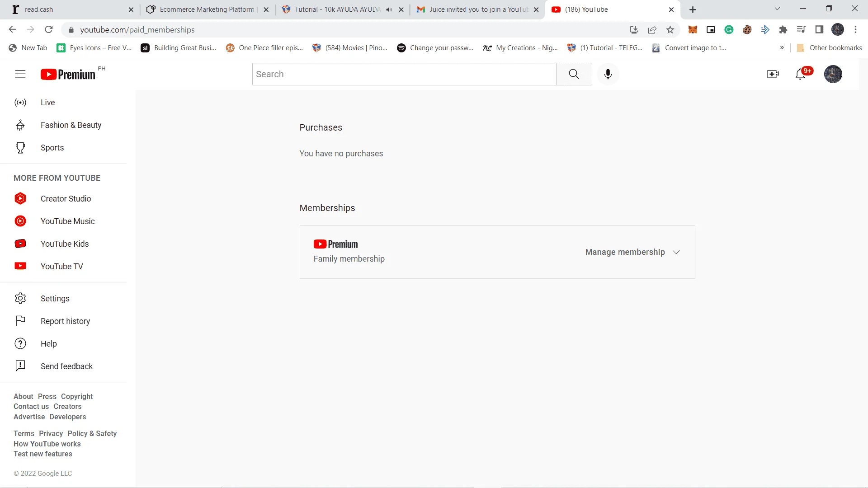Switch to Ecommerce Marketing Platform tab
This screenshot has width=868, height=488.
pyautogui.click(x=208, y=9)
